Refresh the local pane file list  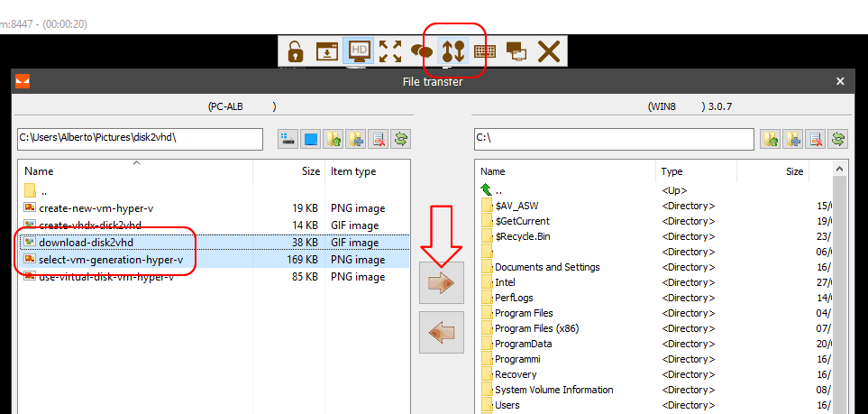(x=401, y=139)
